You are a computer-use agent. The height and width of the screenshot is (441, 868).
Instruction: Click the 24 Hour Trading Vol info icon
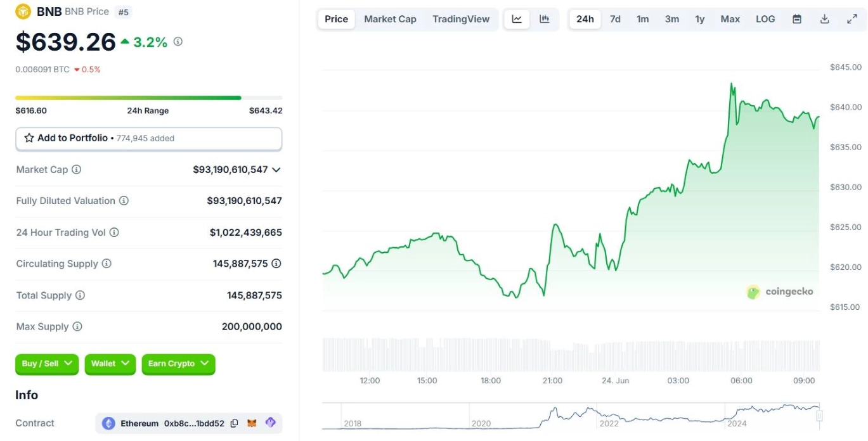(x=114, y=233)
